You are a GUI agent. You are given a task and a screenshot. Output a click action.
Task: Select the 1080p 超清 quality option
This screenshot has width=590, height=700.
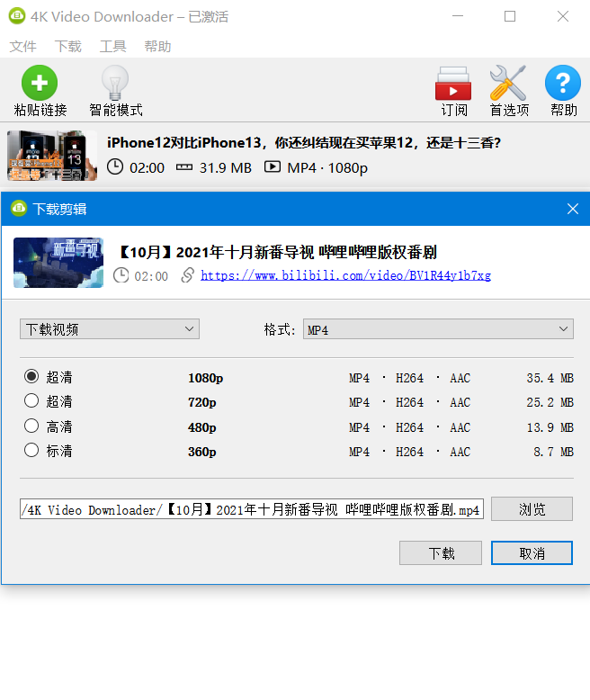click(x=32, y=377)
